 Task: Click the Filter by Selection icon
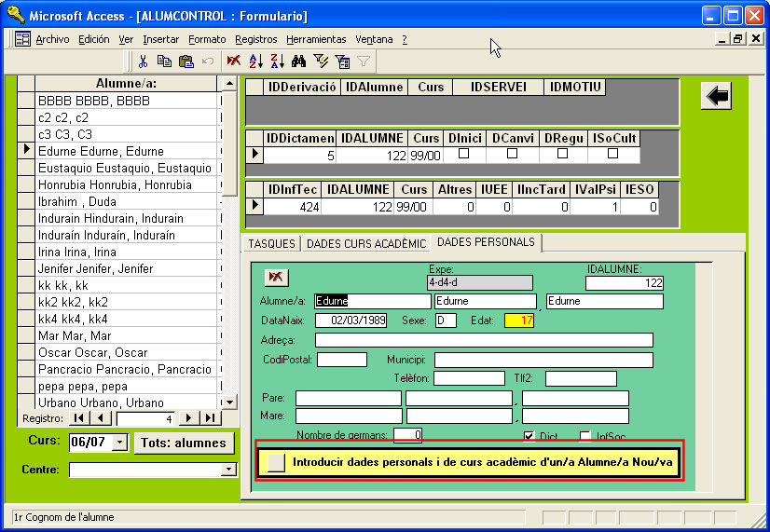click(x=322, y=61)
